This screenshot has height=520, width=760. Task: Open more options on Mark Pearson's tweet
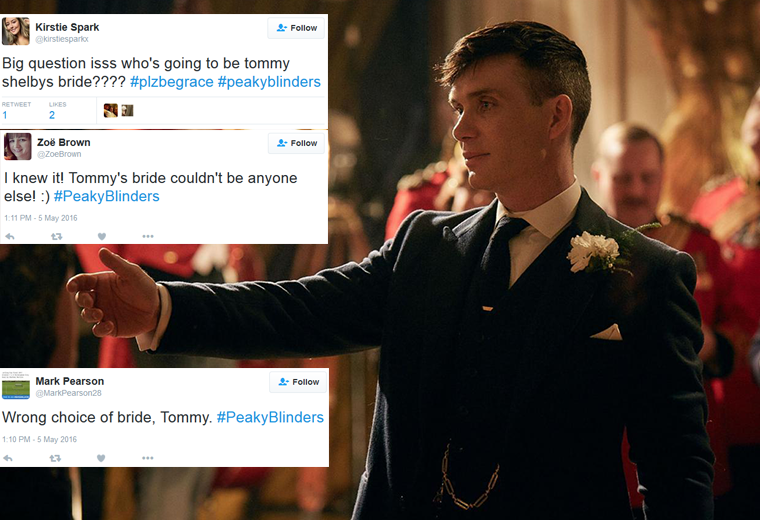click(x=148, y=458)
